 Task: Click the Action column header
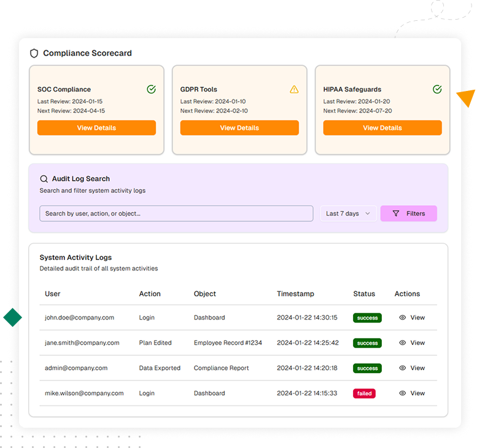point(150,294)
